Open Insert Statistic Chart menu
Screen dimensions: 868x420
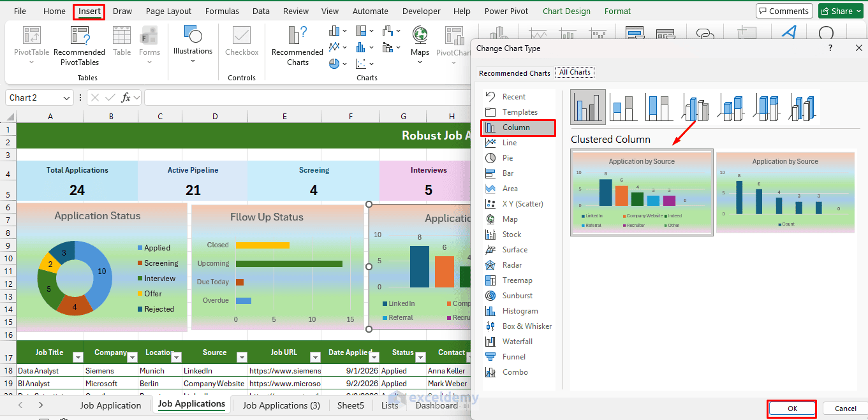364,47
